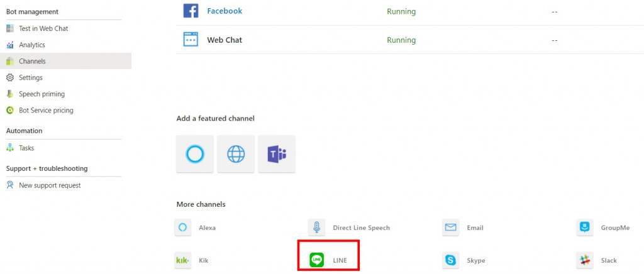Click the Tasks hierarchy icon
The width and height of the screenshot is (644, 274).
click(x=10, y=148)
